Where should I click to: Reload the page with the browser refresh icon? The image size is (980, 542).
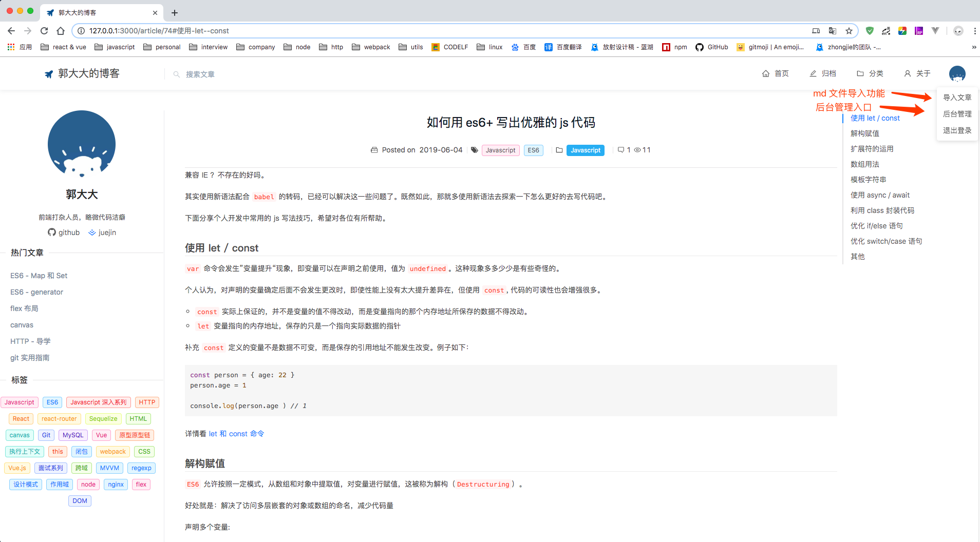point(44,31)
